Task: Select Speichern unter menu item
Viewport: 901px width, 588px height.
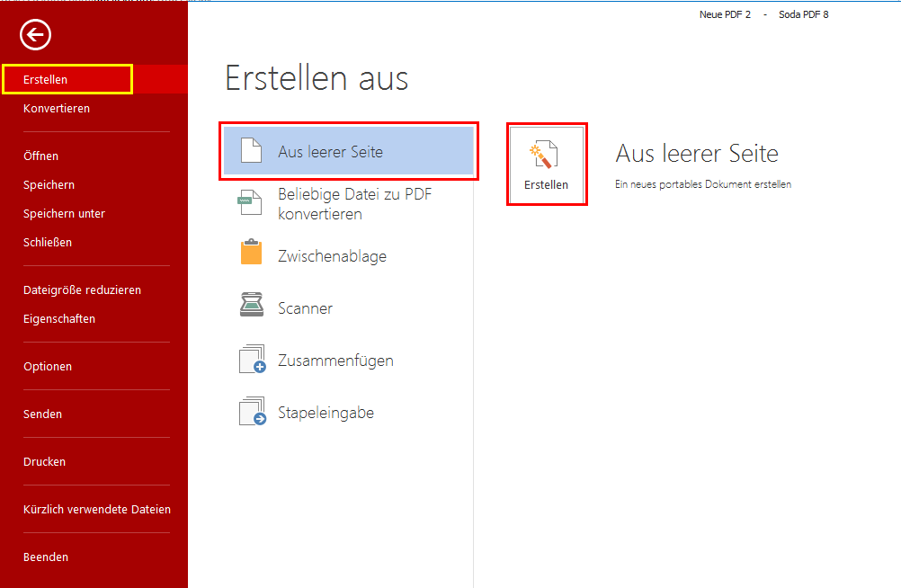Action: (x=65, y=213)
